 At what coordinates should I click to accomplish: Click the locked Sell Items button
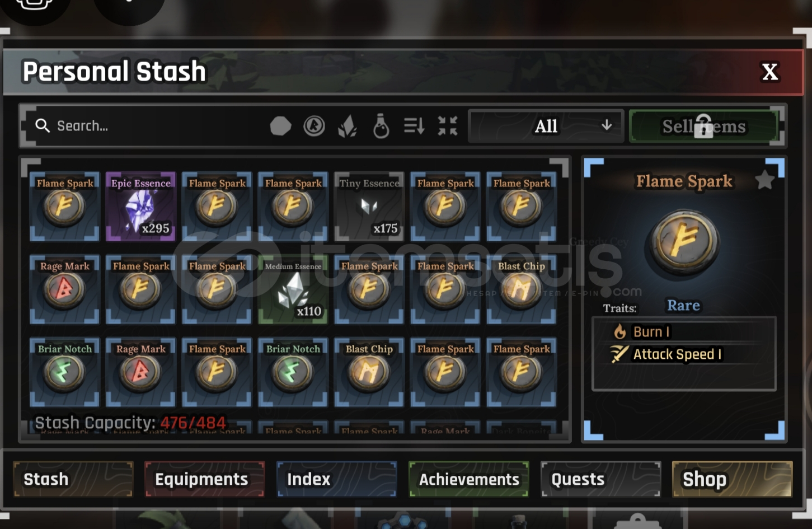704,126
